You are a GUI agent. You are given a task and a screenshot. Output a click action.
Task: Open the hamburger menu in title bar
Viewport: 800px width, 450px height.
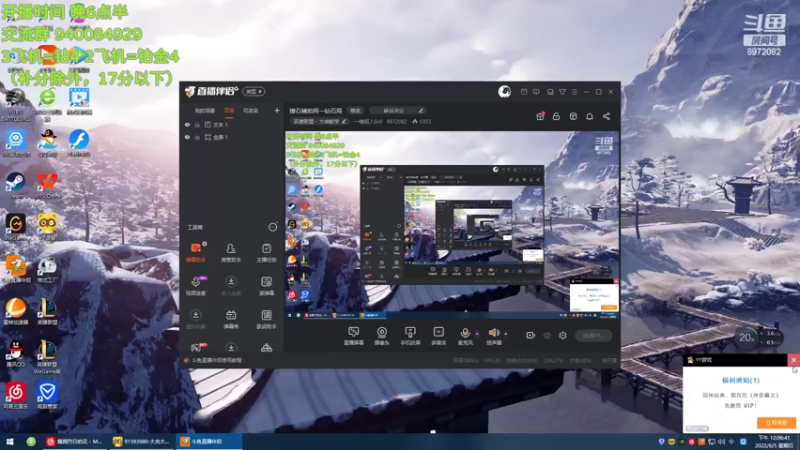574,92
